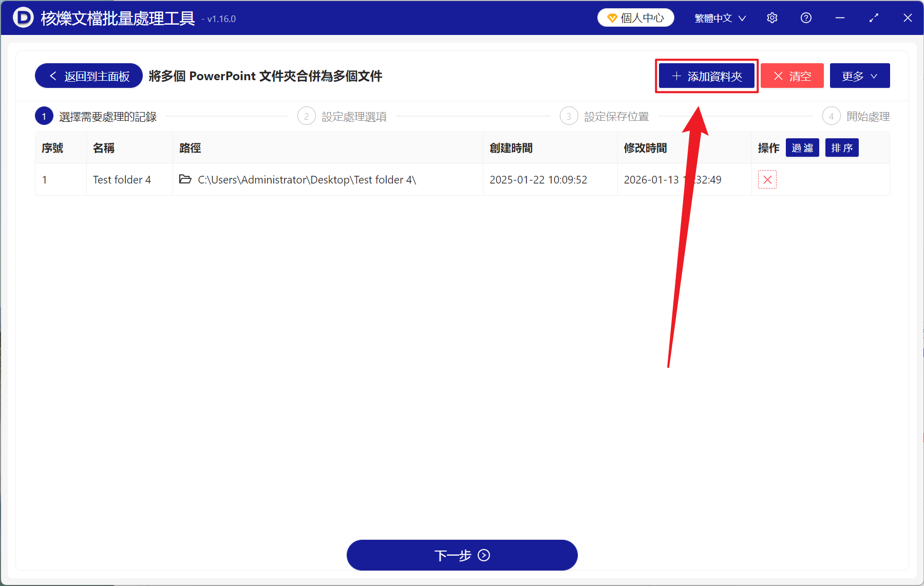Click the back chevron icon on 返回到主面板
The height and width of the screenshot is (586, 924).
53,76
